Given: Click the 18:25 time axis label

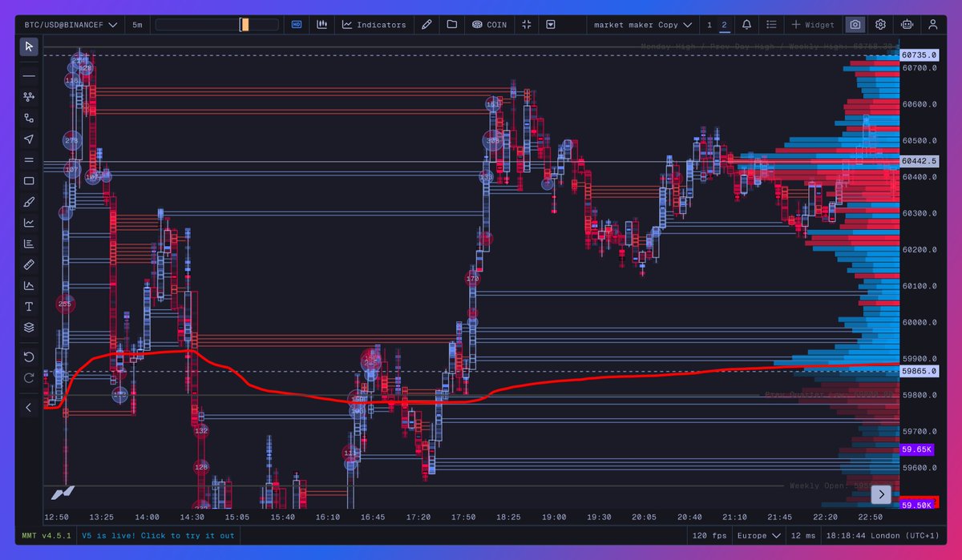Looking at the screenshot, I should tap(508, 518).
